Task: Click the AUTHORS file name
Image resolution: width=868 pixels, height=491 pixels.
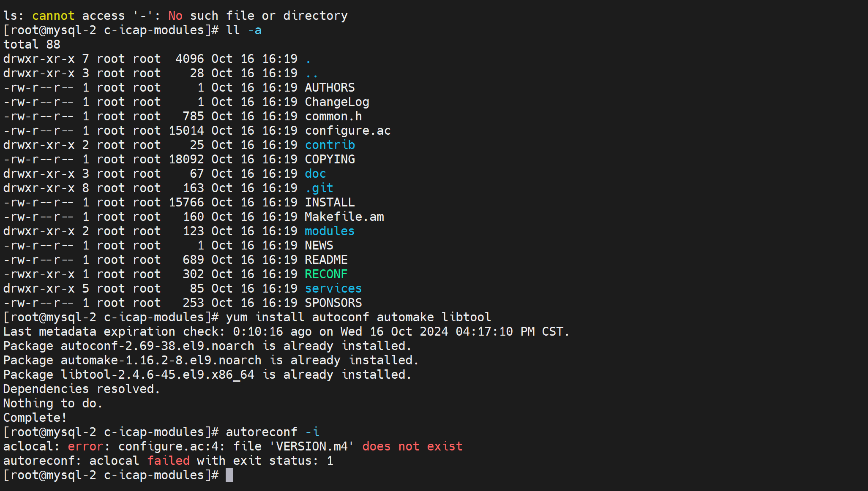Action: pos(330,87)
